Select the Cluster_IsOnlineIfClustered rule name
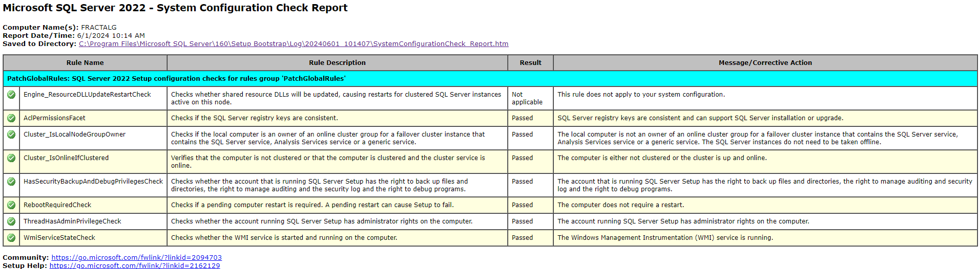 [x=66, y=158]
